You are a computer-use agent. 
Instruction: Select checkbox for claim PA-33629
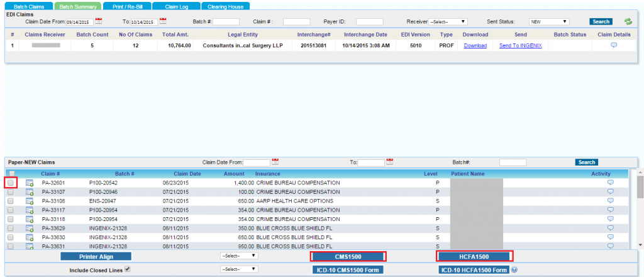click(11, 228)
